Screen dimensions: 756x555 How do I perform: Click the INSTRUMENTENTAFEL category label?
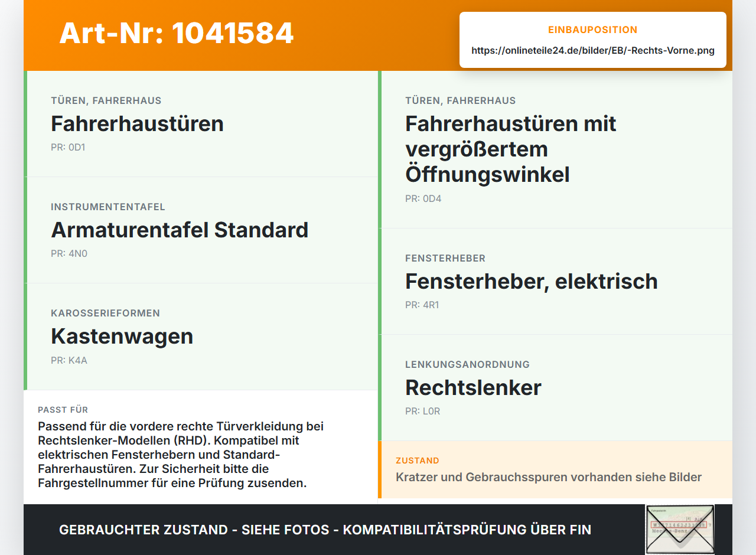pos(108,207)
